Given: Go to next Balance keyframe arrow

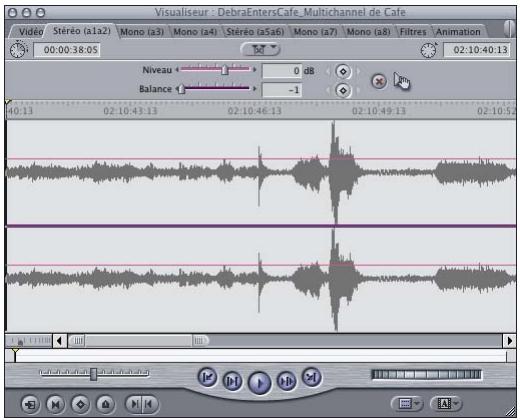Looking at the screenshot, I should 358,91.
